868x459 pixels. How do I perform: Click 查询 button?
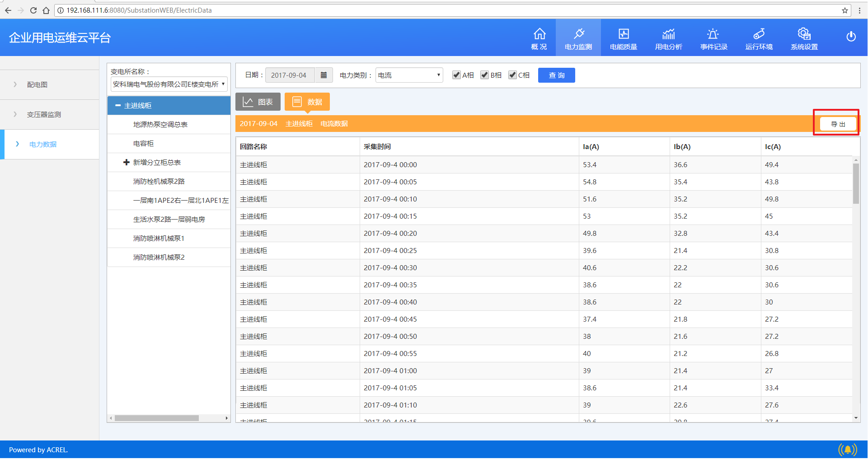tap(557, 75)
